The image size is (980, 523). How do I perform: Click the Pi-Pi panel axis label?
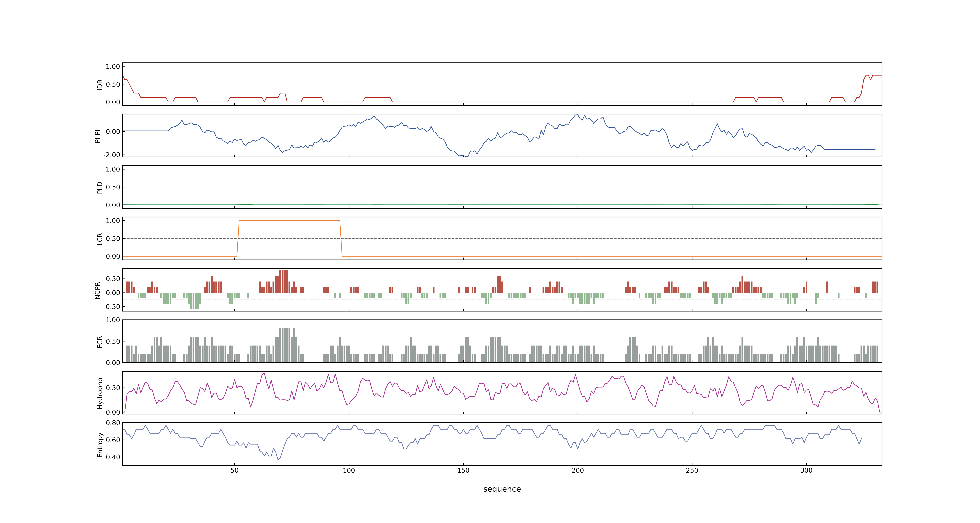click(x=97, y=136)
